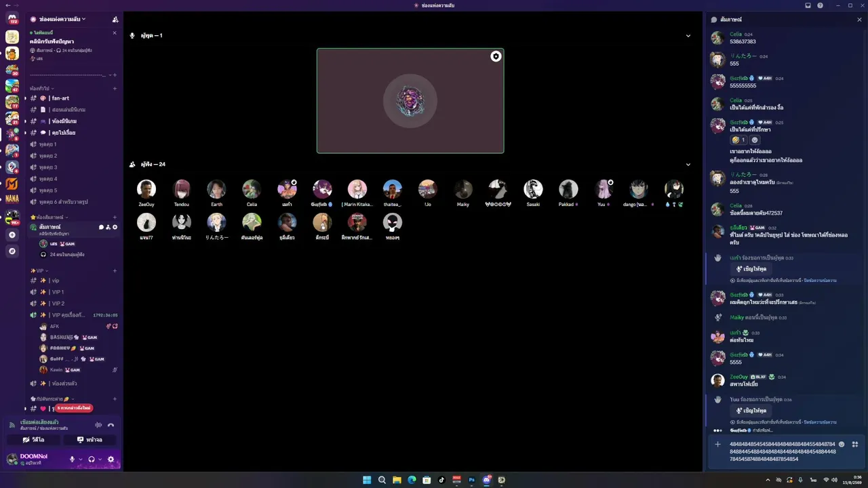The height and width of the screenshot is (488, 868).
Task: Open the ห้องมินิเกม text channel
Action: pos(73,121)
